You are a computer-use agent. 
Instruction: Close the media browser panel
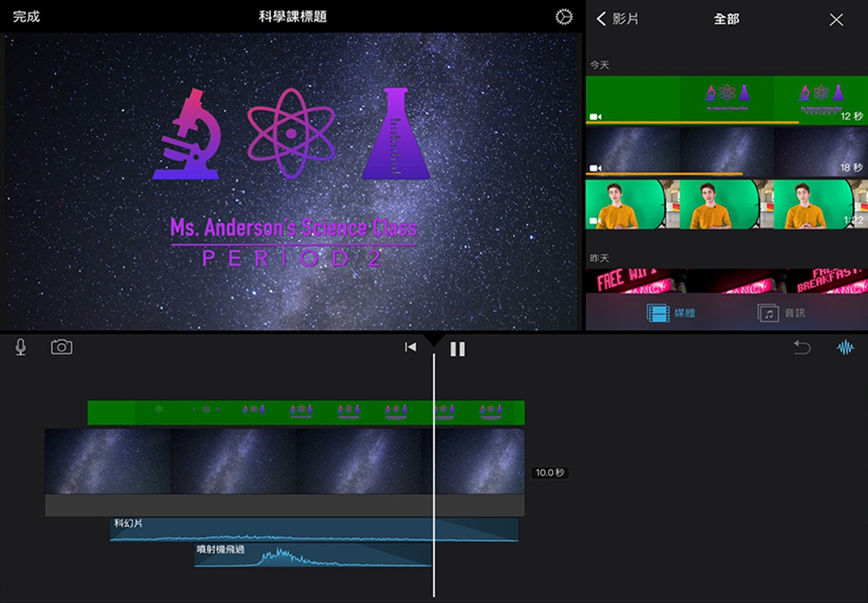(836, 20)
